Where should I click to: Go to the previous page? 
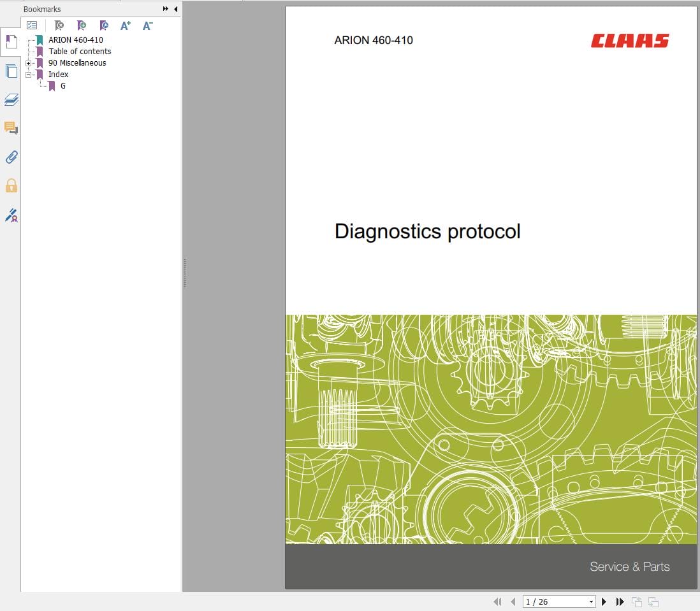coord(513,601)
